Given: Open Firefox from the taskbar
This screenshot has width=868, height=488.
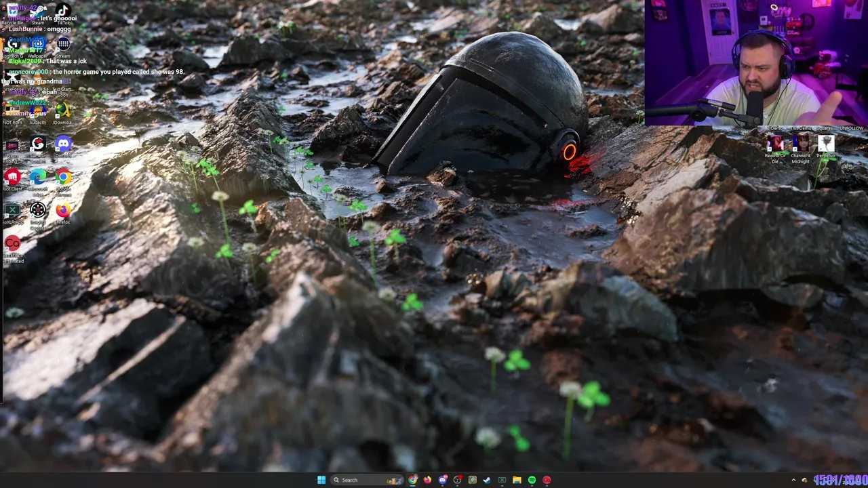Looking at the screenshot, I should [x=427, y=480].
